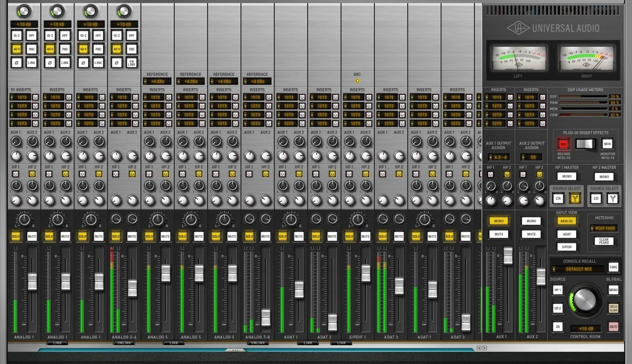Engage the HPF high-pass filter on Analog 1
Viewport: 632px width, 364px height.
click(x=32, y=36)
